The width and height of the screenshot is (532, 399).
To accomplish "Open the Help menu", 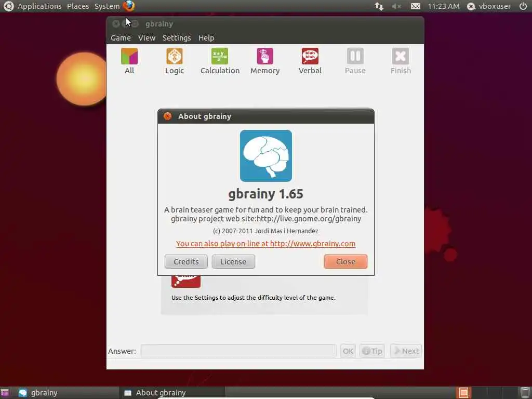I will (206, 38).
